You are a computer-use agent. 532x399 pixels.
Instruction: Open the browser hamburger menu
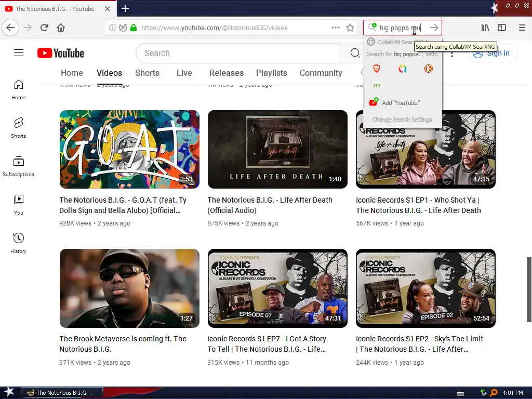point(522,28)
